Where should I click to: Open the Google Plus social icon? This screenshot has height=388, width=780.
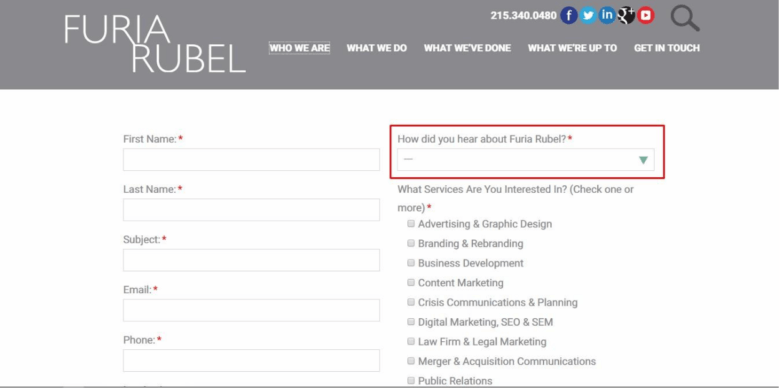[626, 15]
